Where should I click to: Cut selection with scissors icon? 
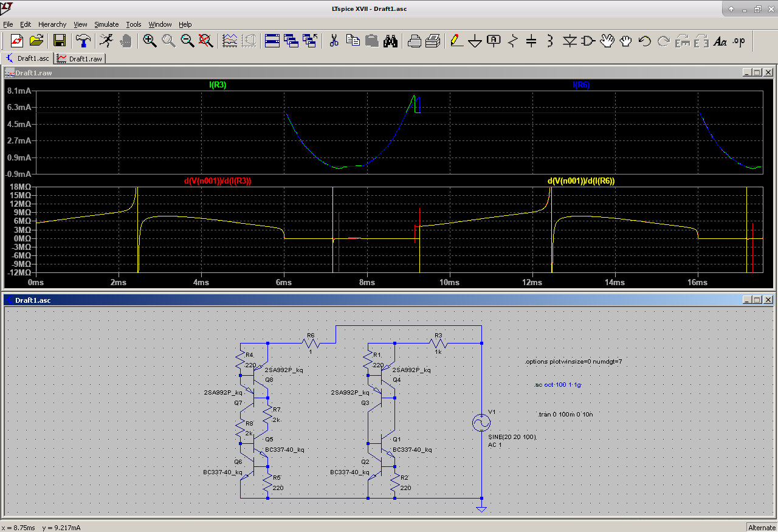[x=334, y=41]
